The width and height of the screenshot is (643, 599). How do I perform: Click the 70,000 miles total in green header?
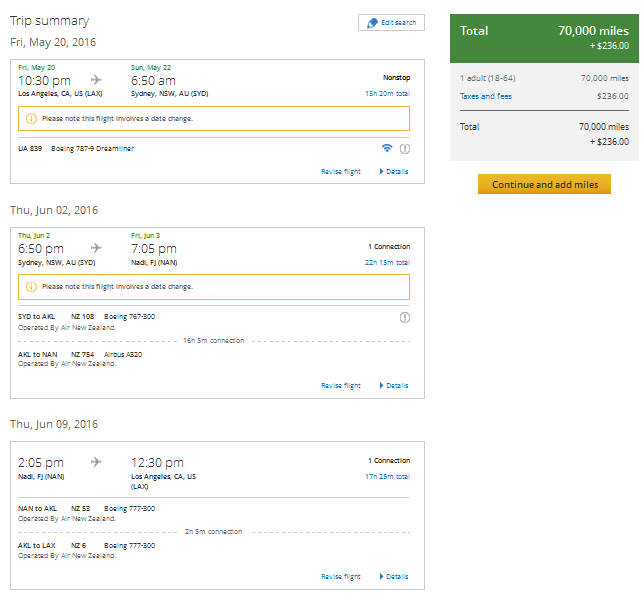[593, 31]
